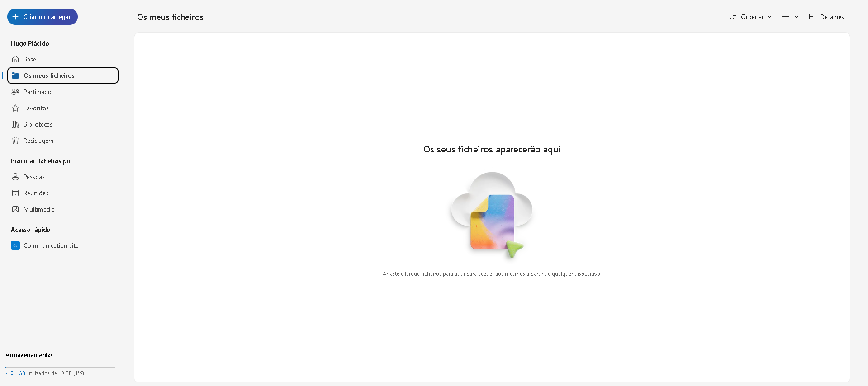Select Partilhado text in navigation
This screenshot has width=868, height=386.
38,92
